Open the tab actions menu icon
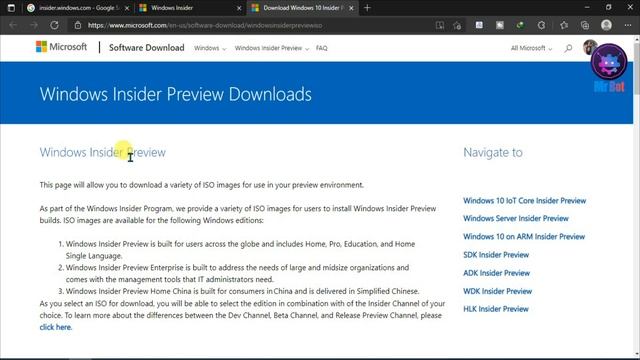This screenshot has height=360, width=640. [x=11, y=8]
